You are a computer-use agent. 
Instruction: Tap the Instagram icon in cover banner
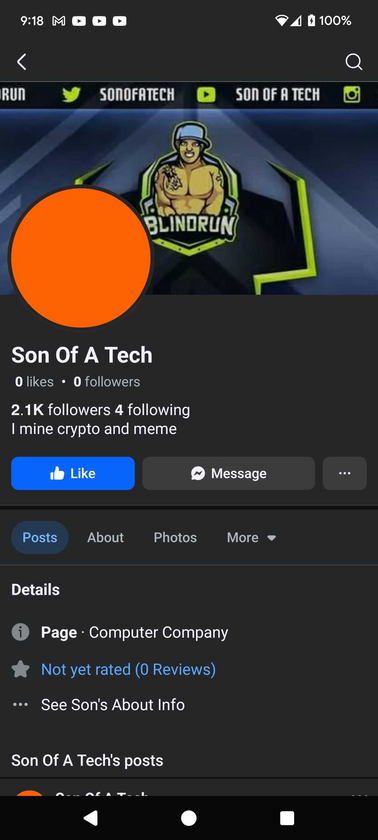352,95
